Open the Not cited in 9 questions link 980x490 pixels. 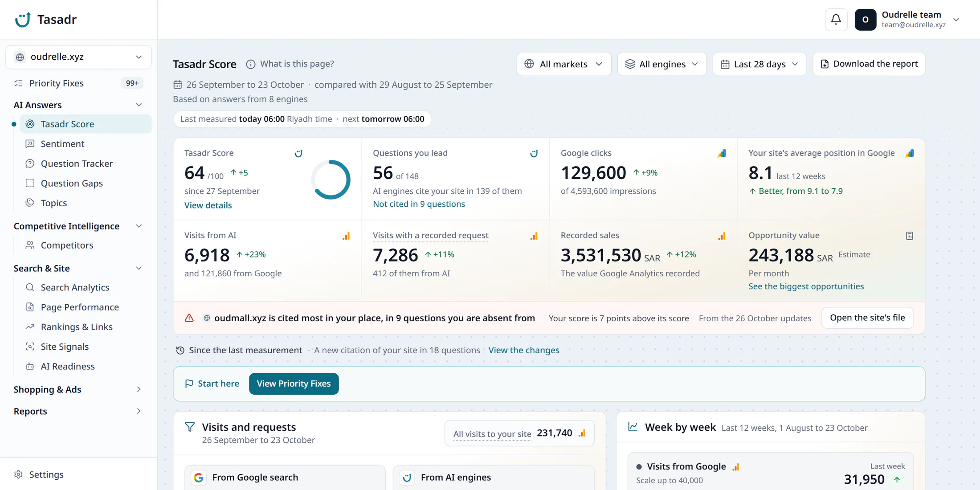pos(419,204)
